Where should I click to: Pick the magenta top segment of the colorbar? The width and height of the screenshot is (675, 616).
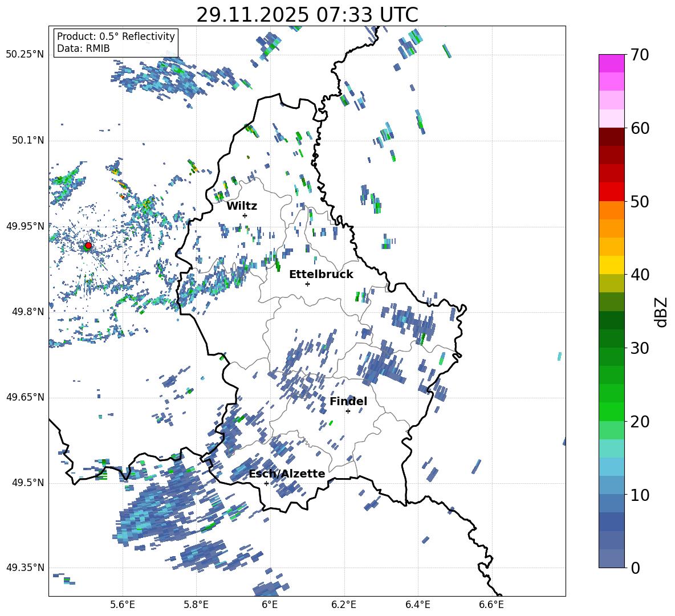[x=612, y=63]
